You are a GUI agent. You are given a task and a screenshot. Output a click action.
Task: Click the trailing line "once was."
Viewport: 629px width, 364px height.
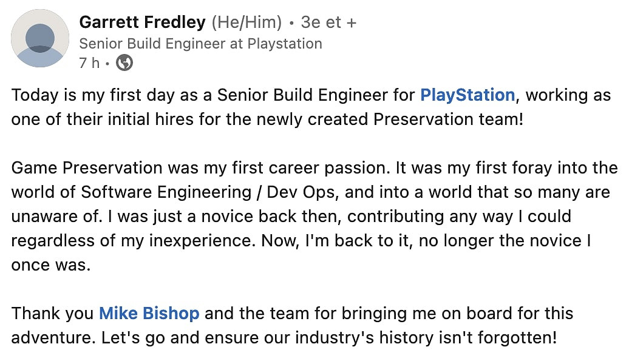tap(50, 265)
